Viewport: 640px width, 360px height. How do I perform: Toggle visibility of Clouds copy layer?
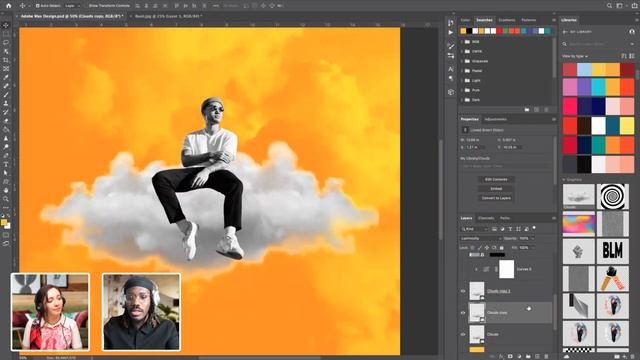point(463,313)
